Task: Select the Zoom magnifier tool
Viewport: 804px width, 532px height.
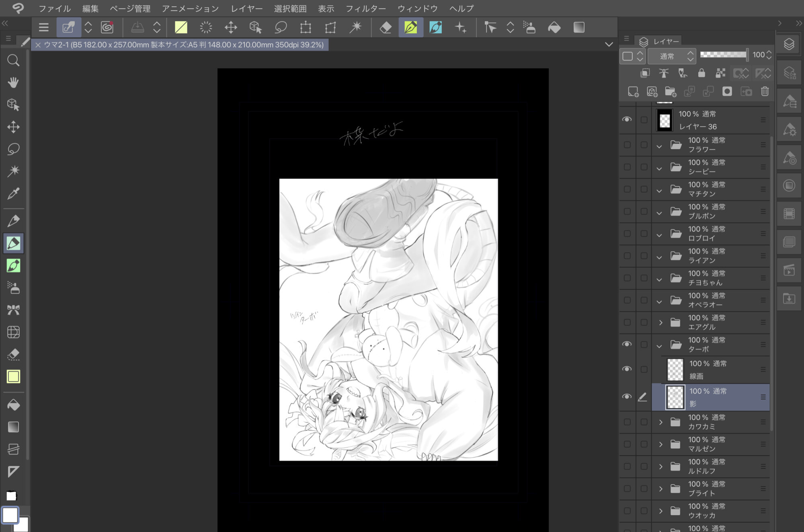Action: 13,60
